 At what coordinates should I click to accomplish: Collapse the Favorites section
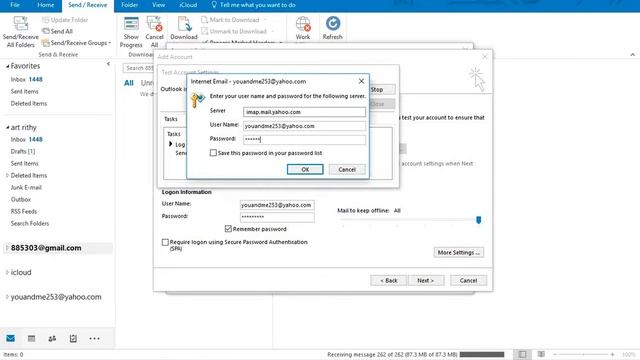tap(7, 66)
